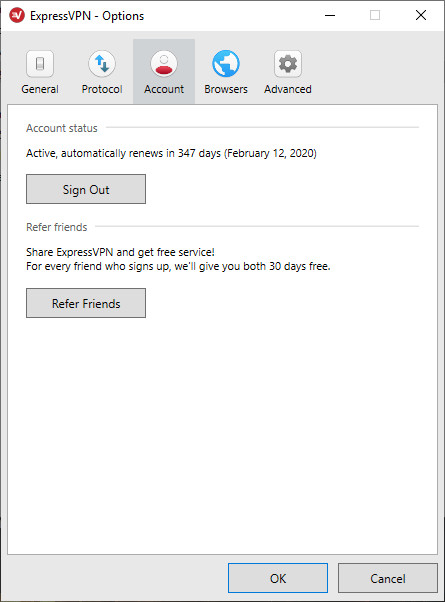Switch to the General tab label

(x=40, y=89)
